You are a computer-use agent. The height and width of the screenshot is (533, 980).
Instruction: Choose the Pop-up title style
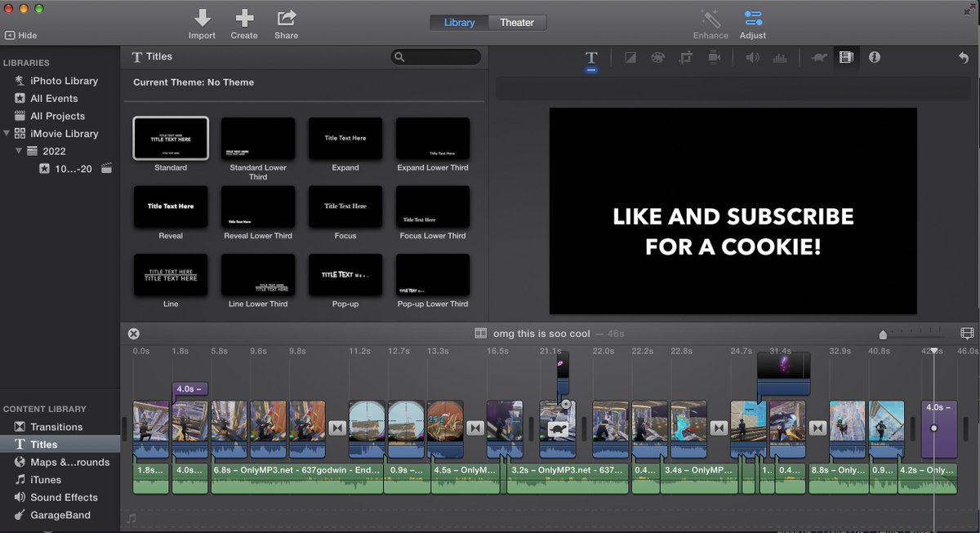345,275
